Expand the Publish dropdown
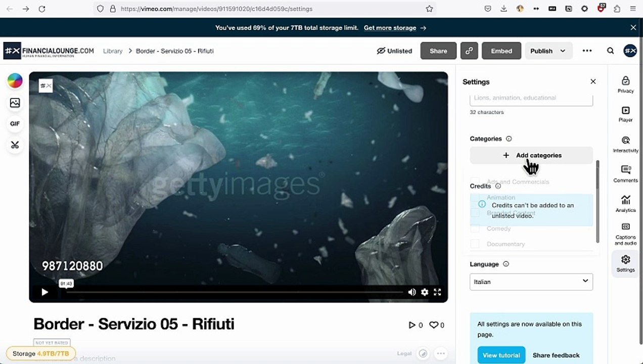643x364 pixels. 548,51
